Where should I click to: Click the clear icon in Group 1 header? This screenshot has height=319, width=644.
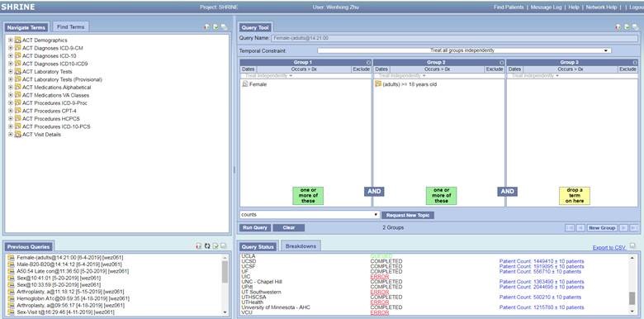click(368, 63)
